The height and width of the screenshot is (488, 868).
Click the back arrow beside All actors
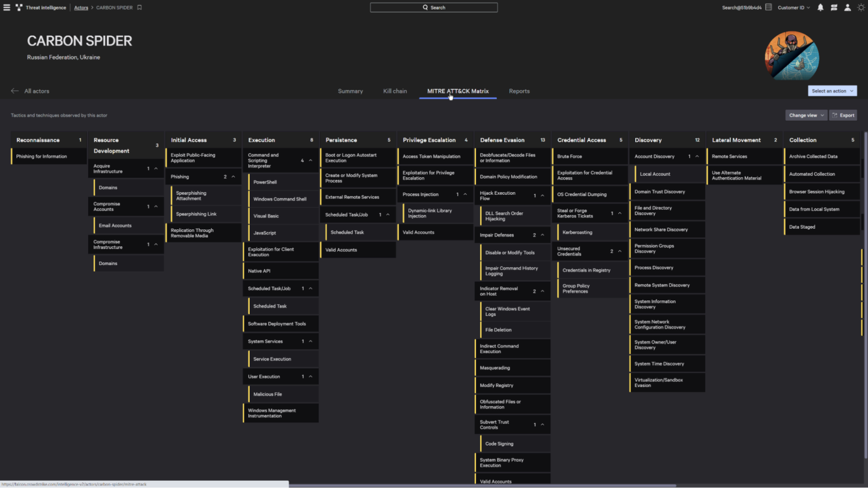pyautogui.click(x=14, y=90)
